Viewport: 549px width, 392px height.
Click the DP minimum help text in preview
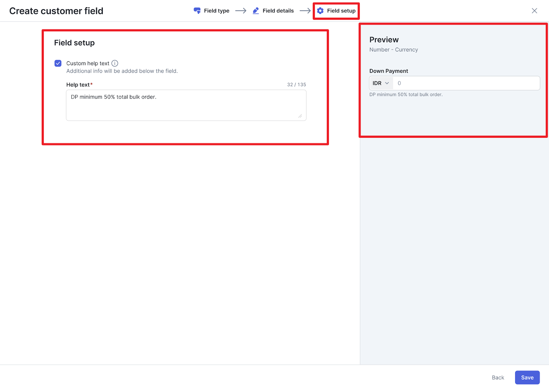tap(406, 94)
